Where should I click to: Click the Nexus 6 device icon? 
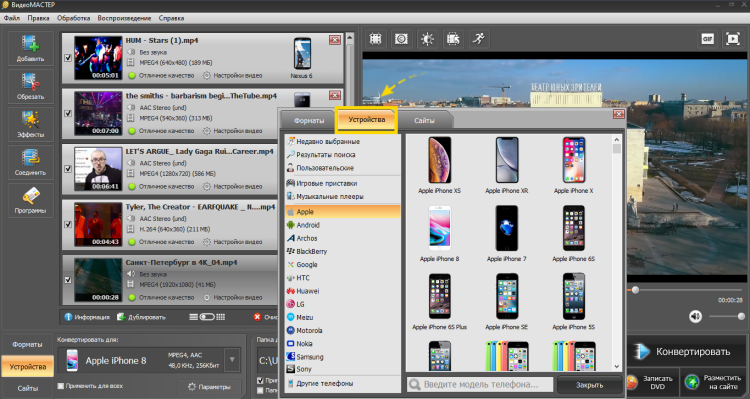coord(302,54)
